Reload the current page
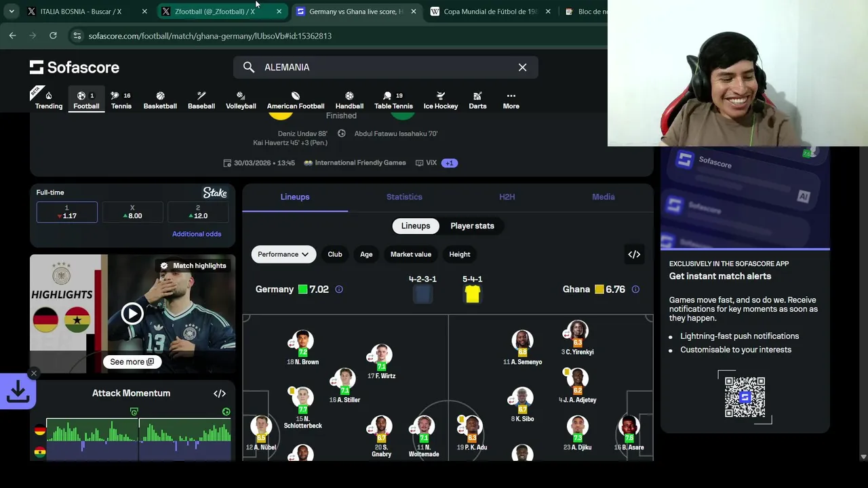 [x=53, y=36]
